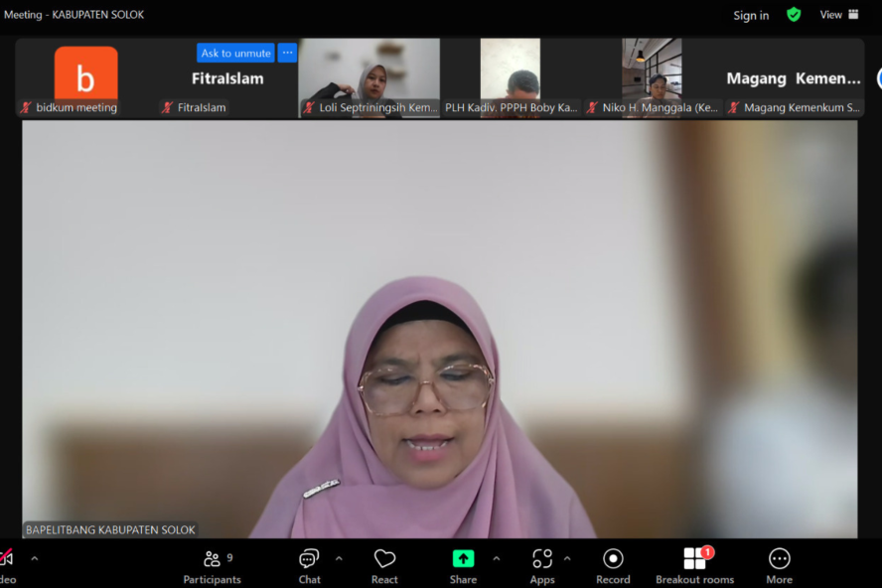Expand the video options arrow
This screenshot has width=882, height=588.
coord(35,558)
